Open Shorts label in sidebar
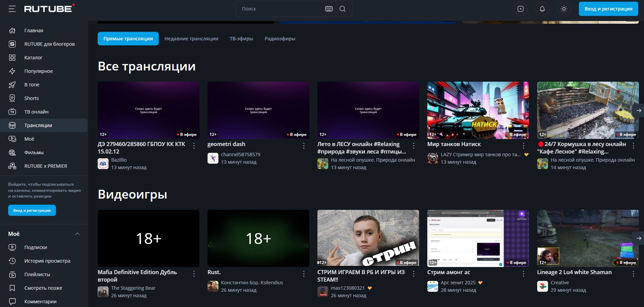 click(x=32, y=98)
